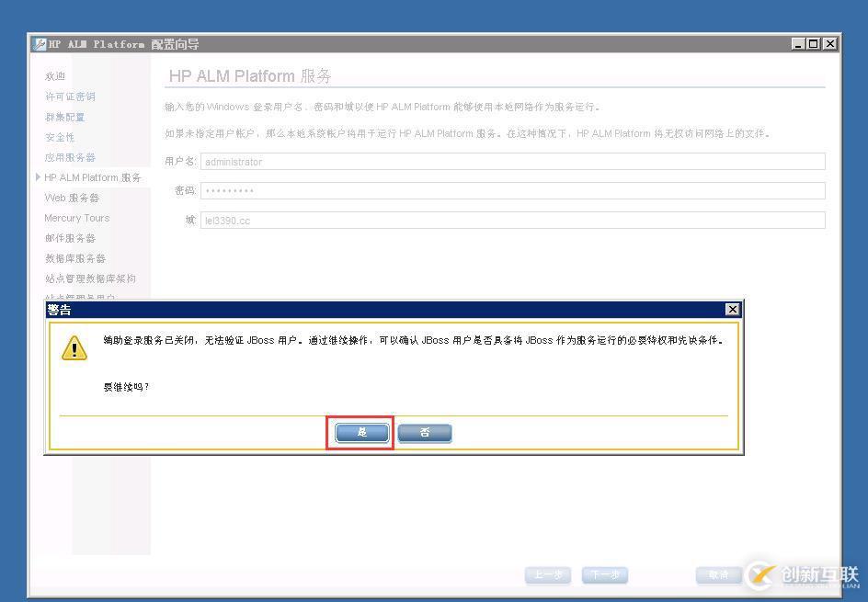868x602 pixels.
Task: Click the 下一步 button
Action: coord(604,574)
